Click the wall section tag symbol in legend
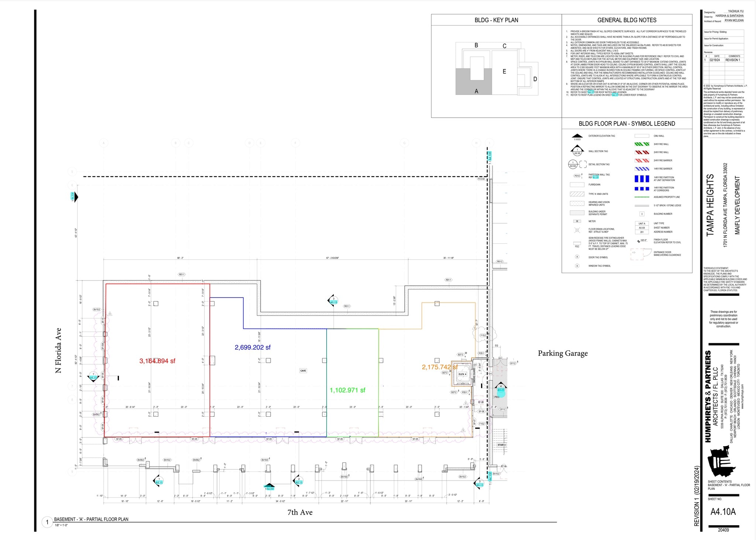Image resolution: width=756 pixels, height=540 pixels. [x=577, y=151]
